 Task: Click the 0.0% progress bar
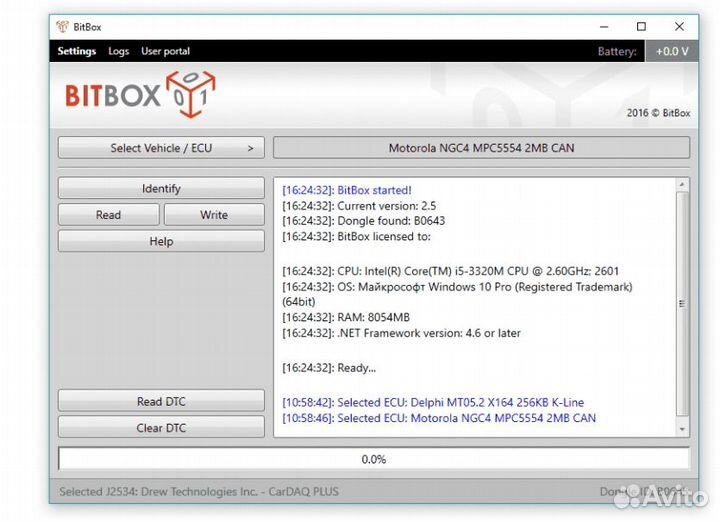click(x=374, y=459)
